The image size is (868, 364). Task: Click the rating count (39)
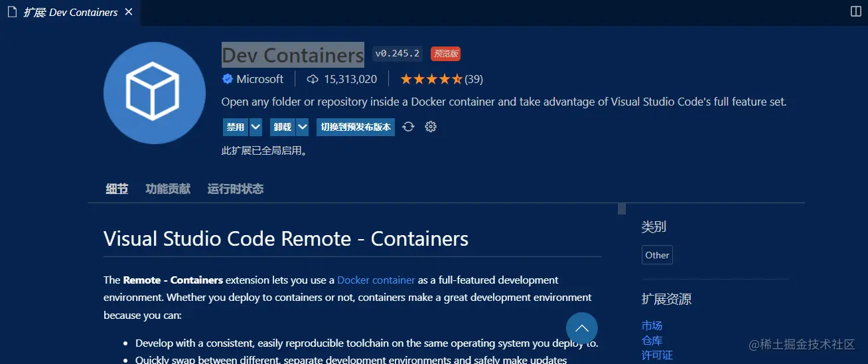[x=474, y=79]
